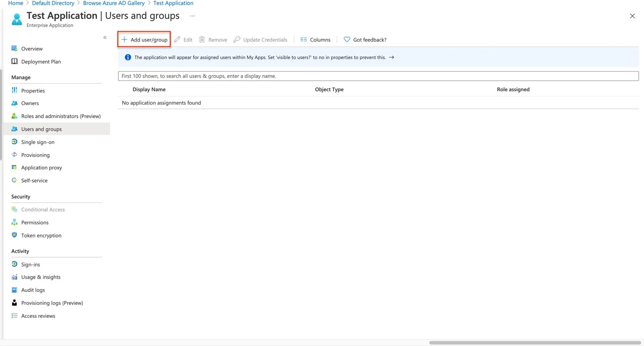Open the Provisioning menu item
644x346 pixels.
point(36,155)
